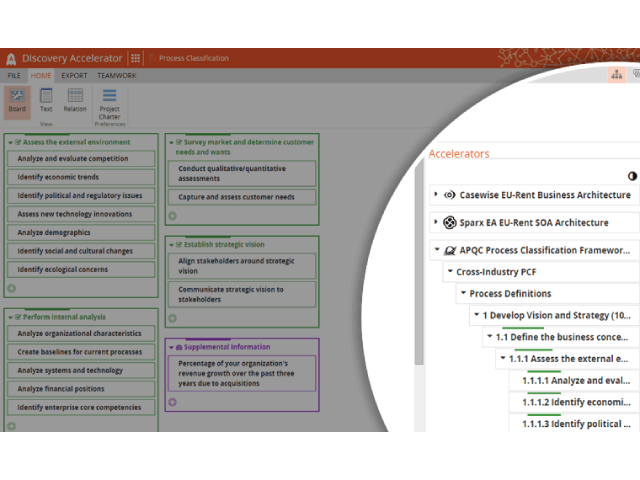
Task: Click the Discovery Accelerator rocket logo
Action: tap(11, 59)
